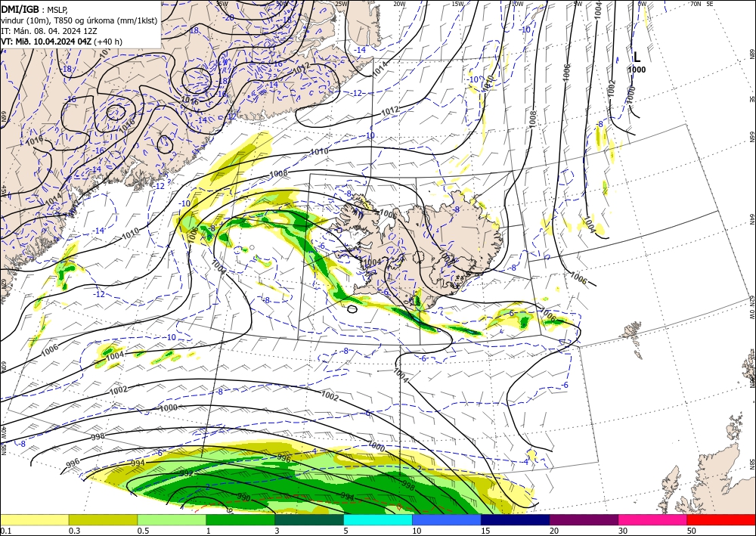Click the navy 15 mm legend swatch
The image size is (756, 536).
point(516,519)
